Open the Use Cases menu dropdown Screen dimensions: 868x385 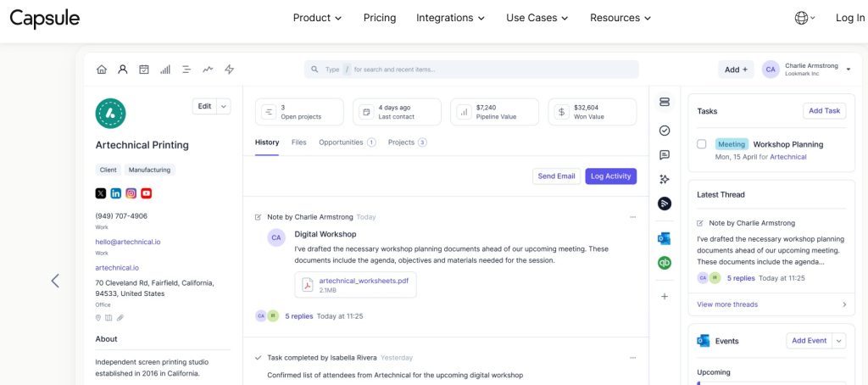tap(537, 18)
